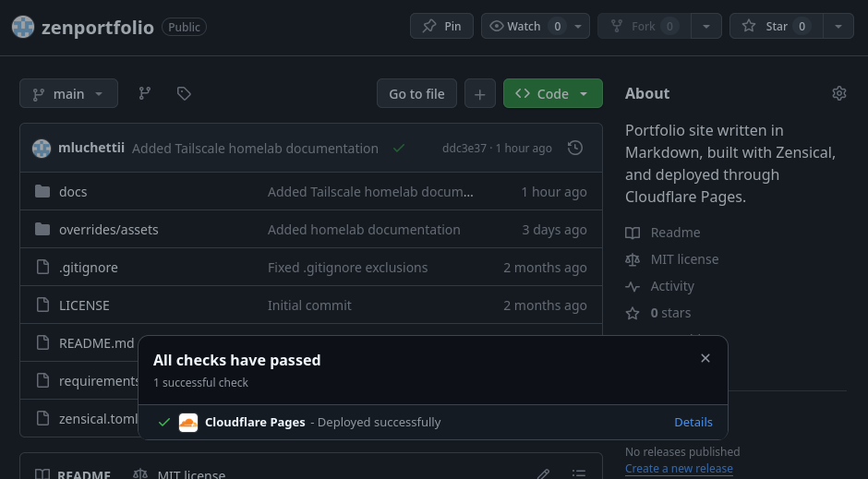The height and width of the screenshot is (479, 868).
Task: Open the branches list icon
Action: coord(145,93)
